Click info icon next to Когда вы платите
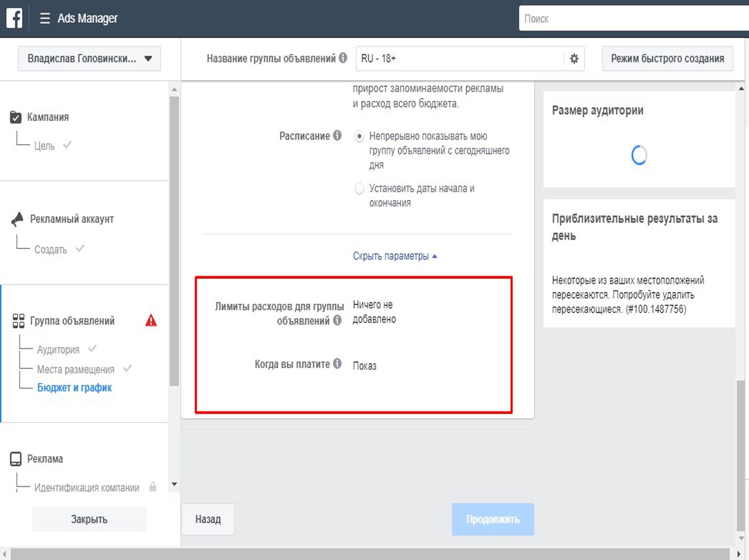 [337, 363]
